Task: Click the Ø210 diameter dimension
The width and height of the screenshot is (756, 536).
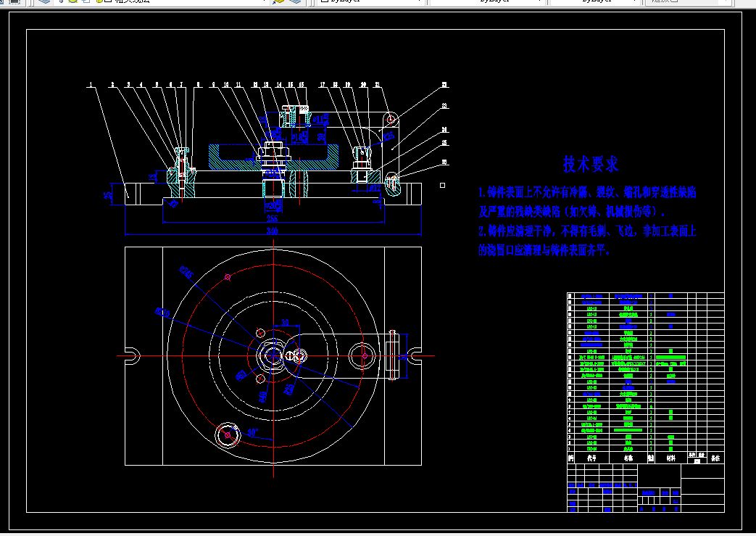Action: click(x=162, y=313)
